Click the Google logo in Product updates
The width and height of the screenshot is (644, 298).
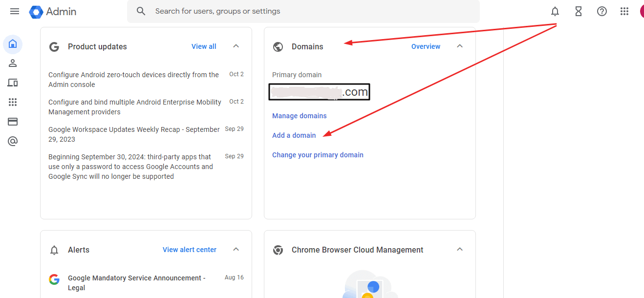pos(54,47)
